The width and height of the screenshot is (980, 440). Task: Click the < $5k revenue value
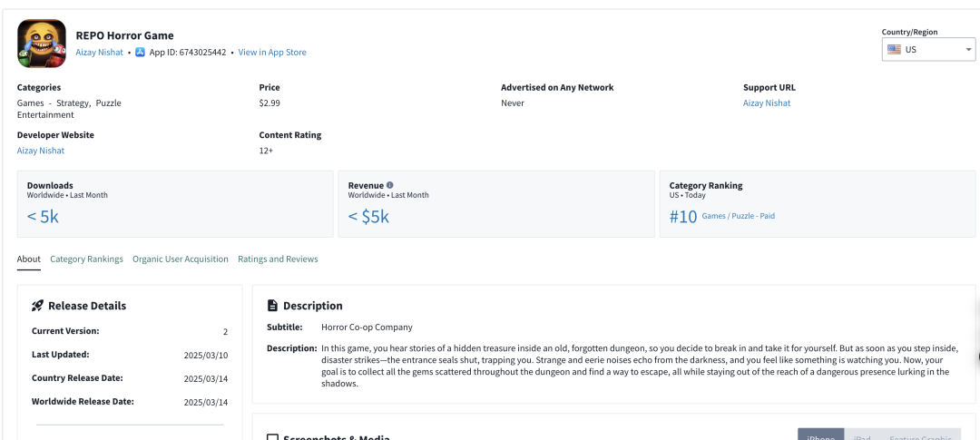coord(368,217)
